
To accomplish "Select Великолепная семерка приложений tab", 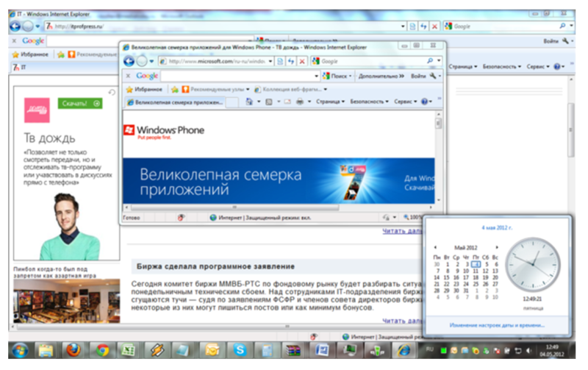I will pyautogui.click(x=175, y=102).
